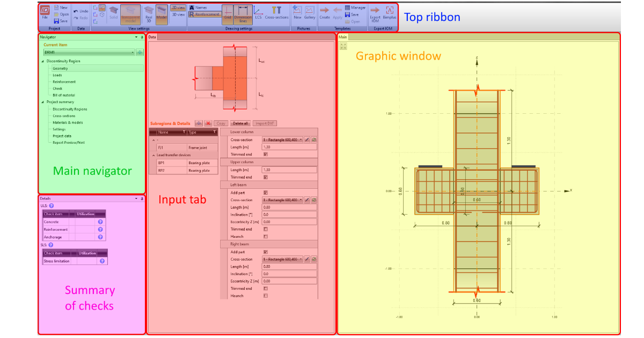644x338 pixels.
Task: Save the project from Project group
Action: (x=60, y=21)
